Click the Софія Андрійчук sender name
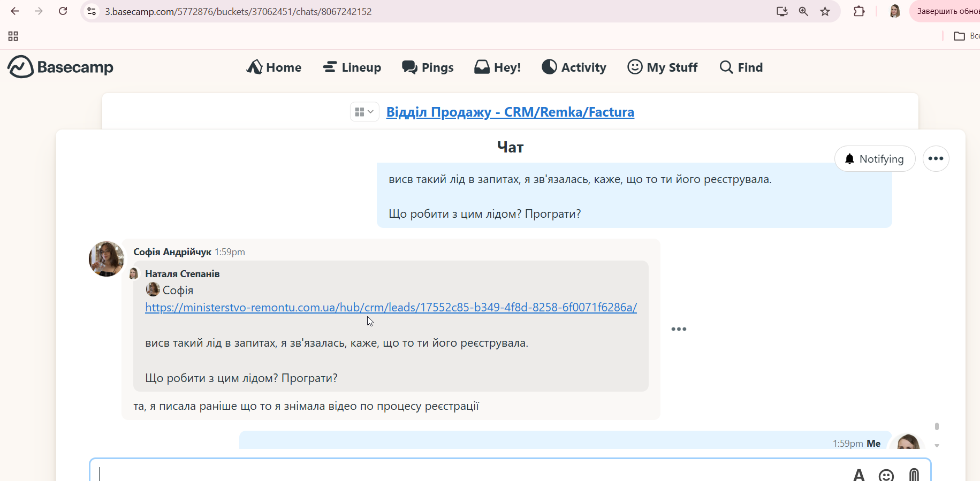This screenshot has height=481, width=980. pos(172,252)
